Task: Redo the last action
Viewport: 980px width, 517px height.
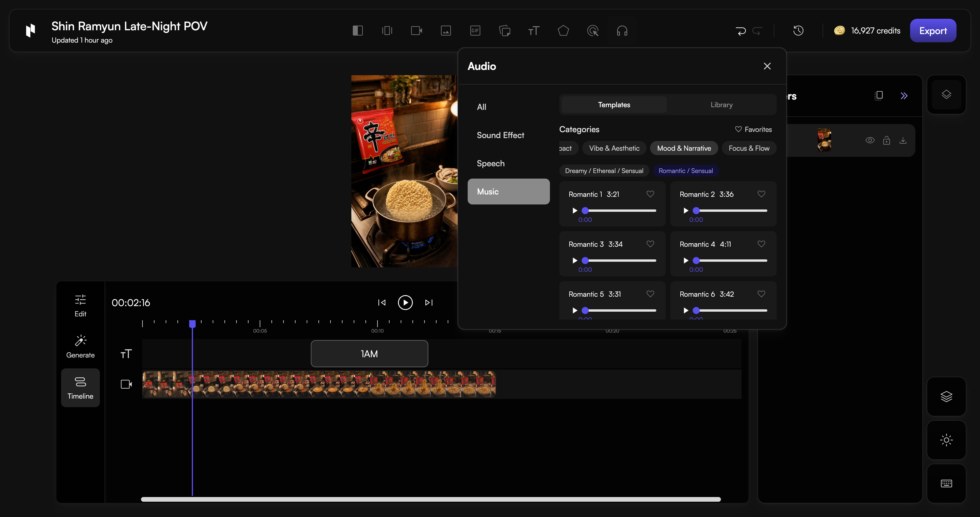Action: 757,31
